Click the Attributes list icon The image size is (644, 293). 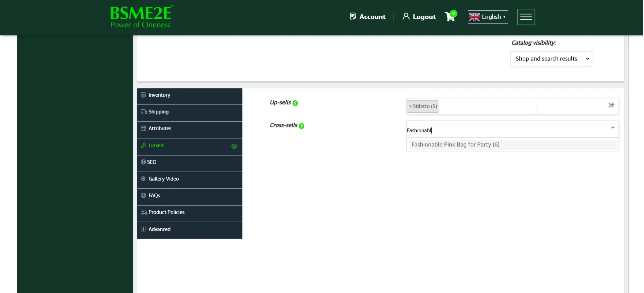coord(143,128)
